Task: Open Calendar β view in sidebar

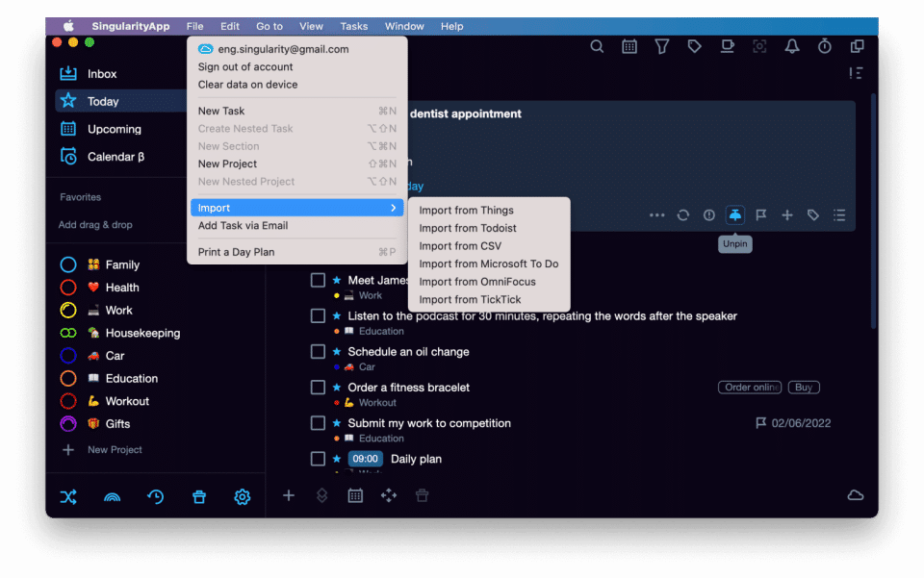Action: (115, 157)
